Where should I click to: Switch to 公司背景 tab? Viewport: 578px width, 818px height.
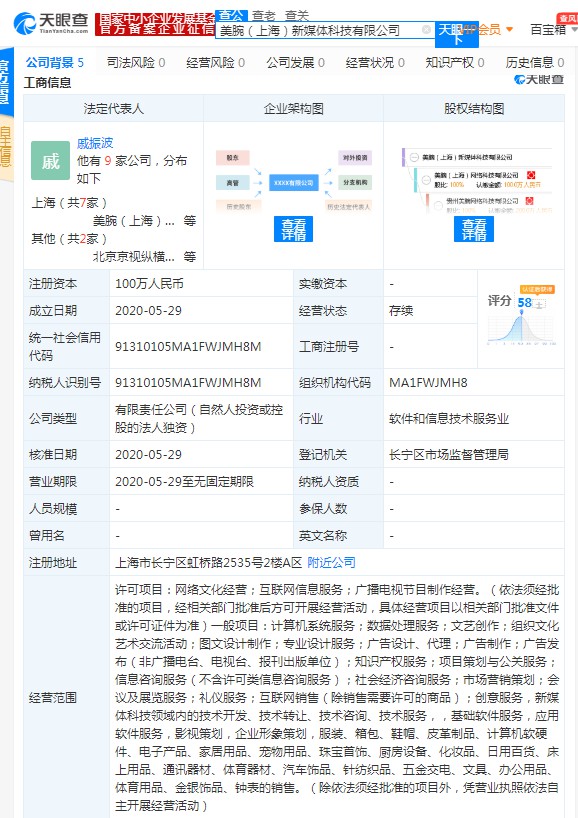click(55, 63)
